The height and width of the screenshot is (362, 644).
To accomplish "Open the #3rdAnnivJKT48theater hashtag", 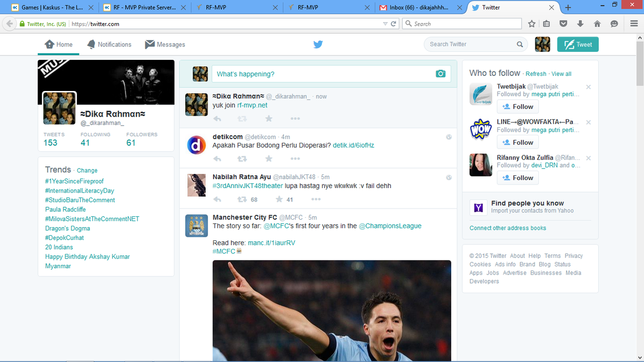I will tap(248, 186).
